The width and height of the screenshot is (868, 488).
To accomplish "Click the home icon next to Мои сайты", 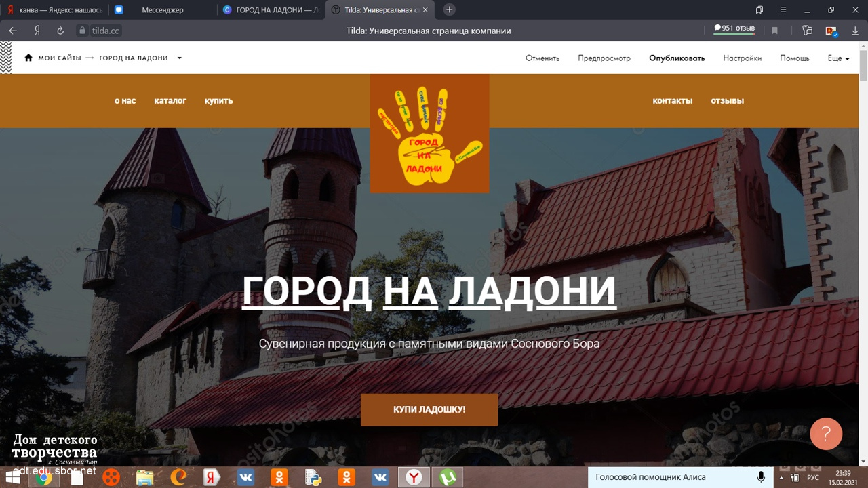I will pyautogui.click(x=28, y=58).
